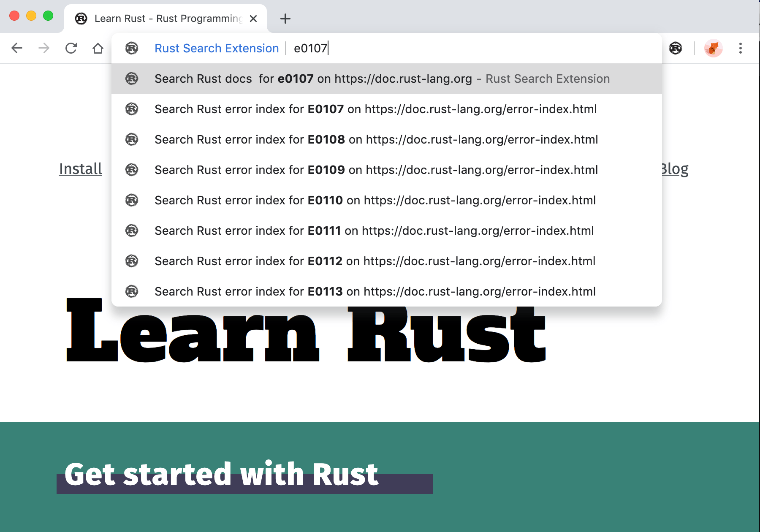This screenshot has width=760, height=532.
Task: Click the Rust icon beside the E0113 suggestion
Action: point(132,291)
